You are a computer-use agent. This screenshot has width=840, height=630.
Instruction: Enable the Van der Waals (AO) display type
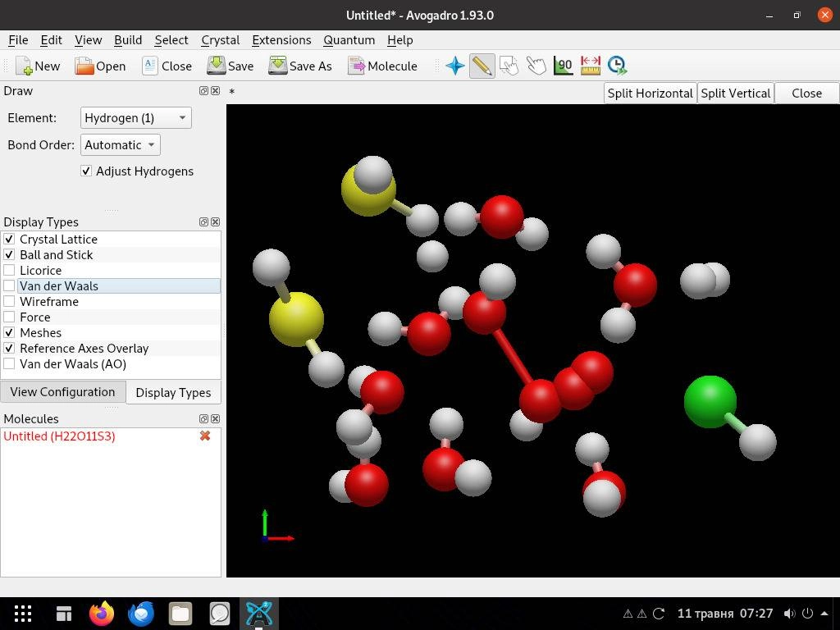[x=9, y=363]
